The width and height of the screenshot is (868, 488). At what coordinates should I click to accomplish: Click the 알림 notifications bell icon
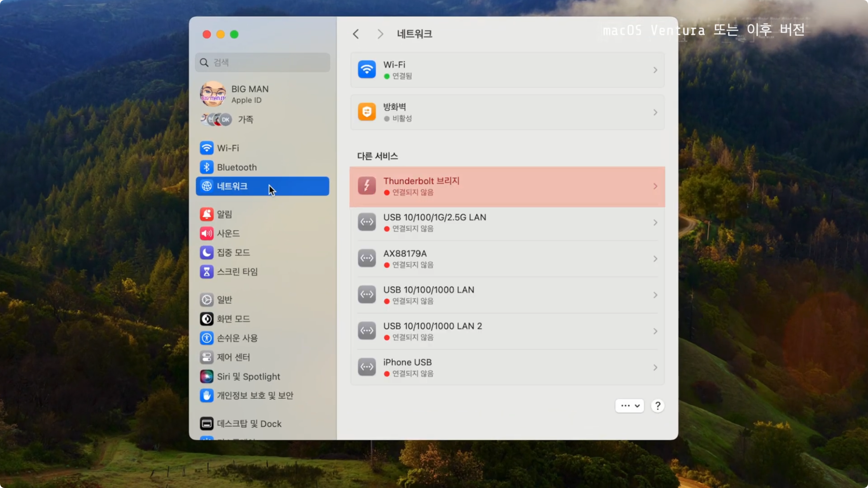pyautogui.click(x=207, y=214)
